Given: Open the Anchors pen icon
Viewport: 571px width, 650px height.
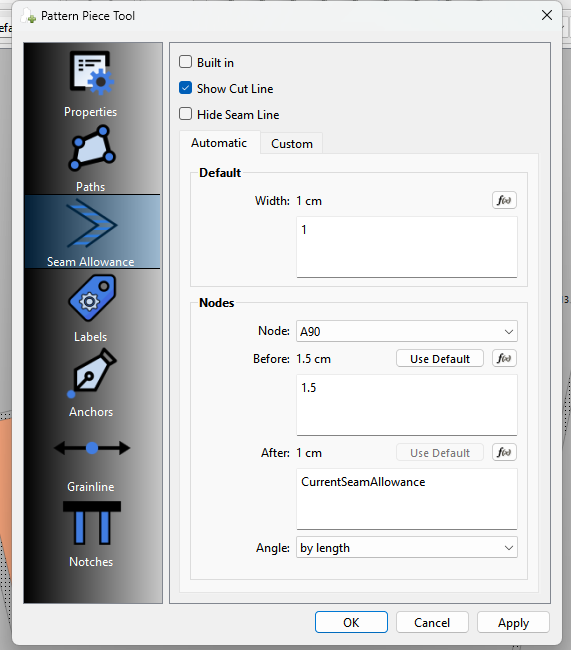Looking at the screenshot, I should coord(92,373).
